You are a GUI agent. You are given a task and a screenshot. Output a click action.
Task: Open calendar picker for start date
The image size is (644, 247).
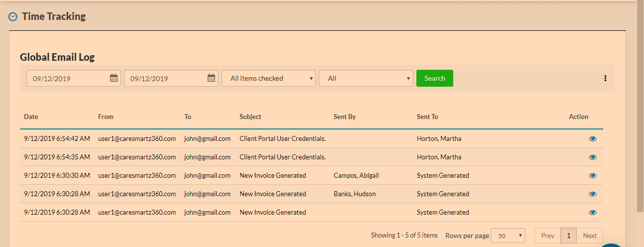pos(114,78)
